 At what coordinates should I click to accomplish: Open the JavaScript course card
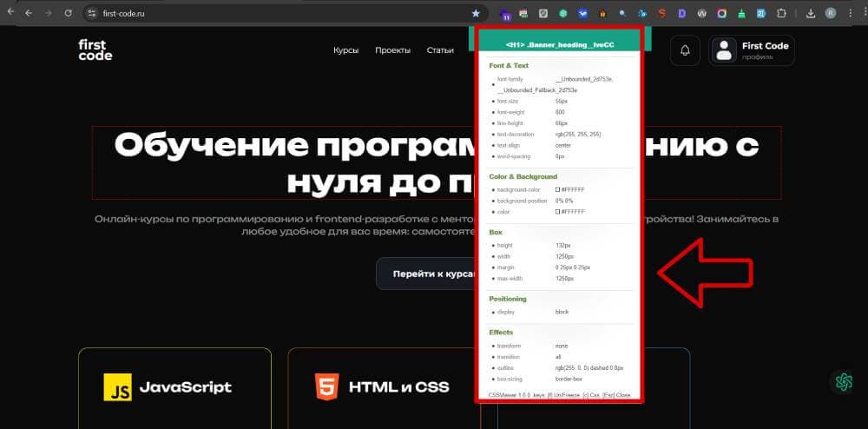click(174, 386)
